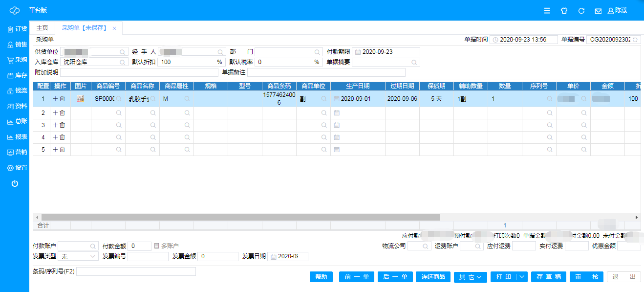Click the 存草稿 save draft button
The image size is (644, 292).
(549, 277)
